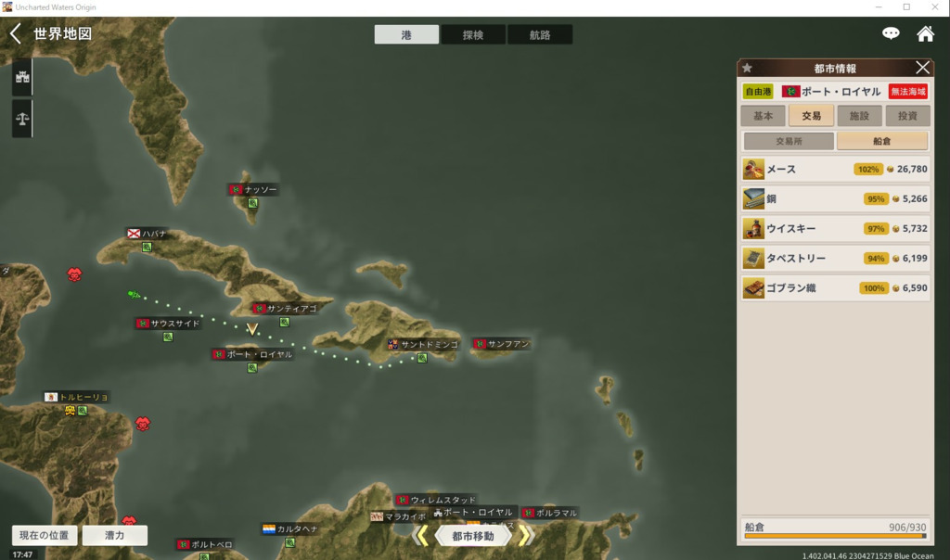The height and width of the screenshot is (560, 950).
Task: Select the ポルラマル port label
Action: (x=550, y=513)
